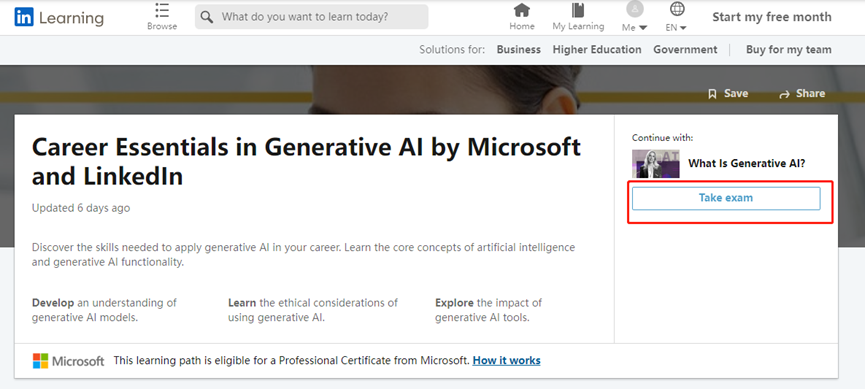Click the Microsoft logo

pyautogui.click(x=40, y=361)
